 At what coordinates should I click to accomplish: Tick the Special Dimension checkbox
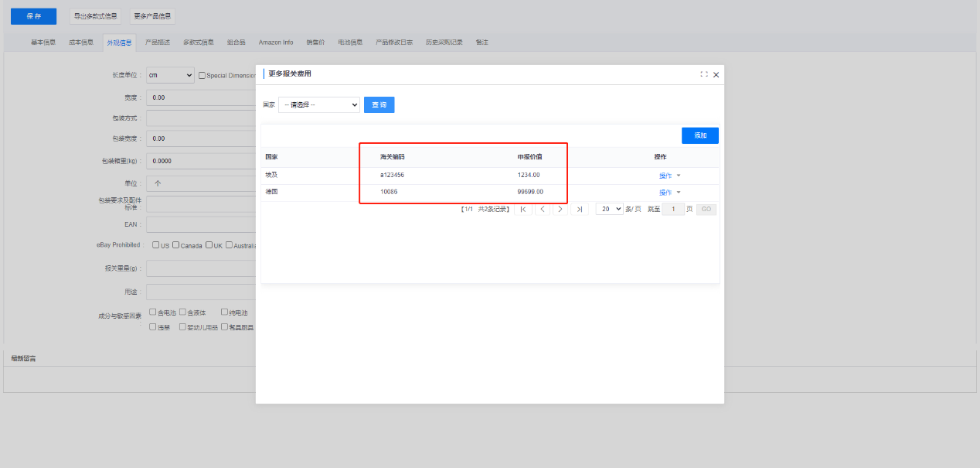[202, 76]
